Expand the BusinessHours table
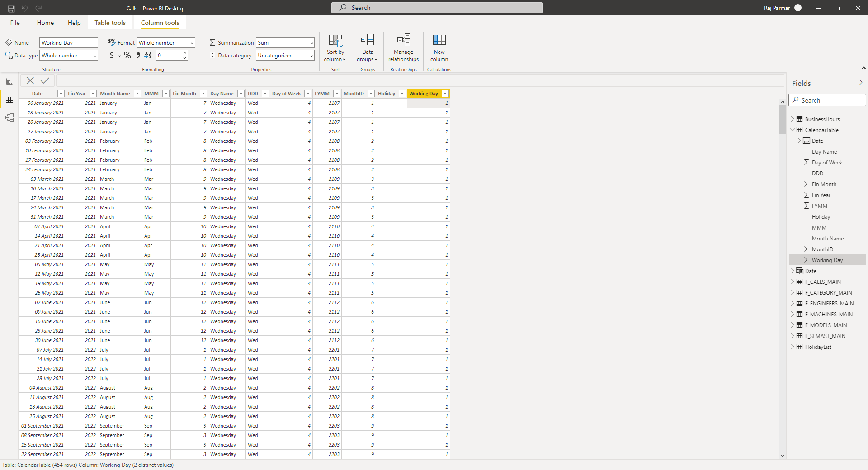 click(793, 119)
